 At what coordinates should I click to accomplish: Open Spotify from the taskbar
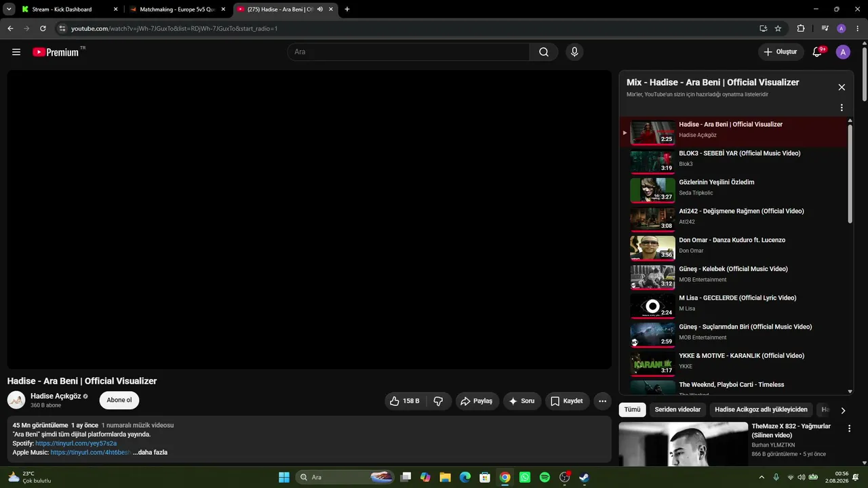tap(545, 477)
